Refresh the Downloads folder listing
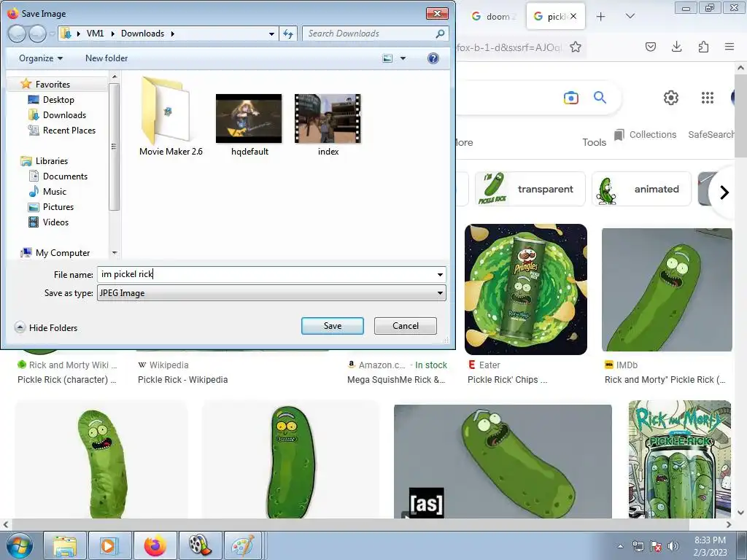This screenshot has width=747, height=560. click(288, 34)
